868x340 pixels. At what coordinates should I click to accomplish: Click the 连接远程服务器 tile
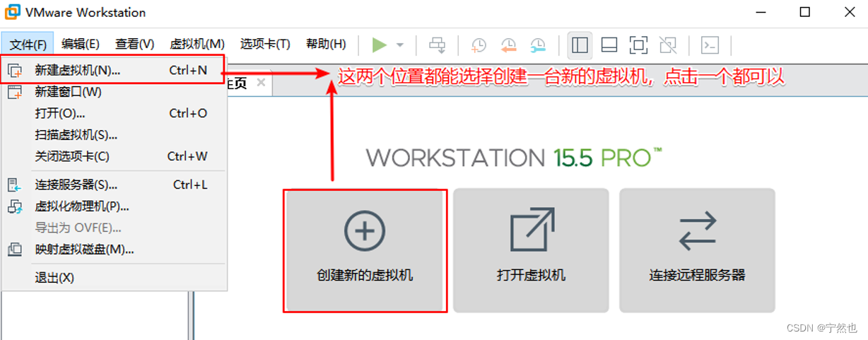(x=697, y=250)
